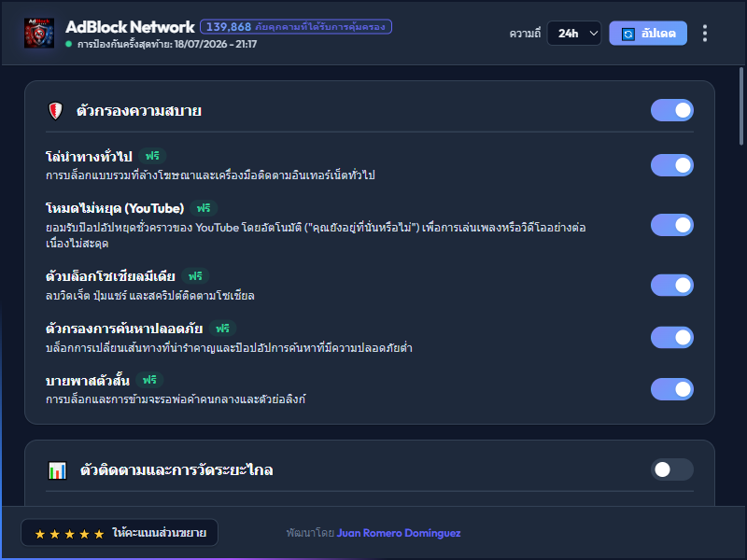Viewport: 747px width, 560px height.
Task: Click the ฟรี badge next to บายพาสตัวสั้น
Action: point(149,380)
